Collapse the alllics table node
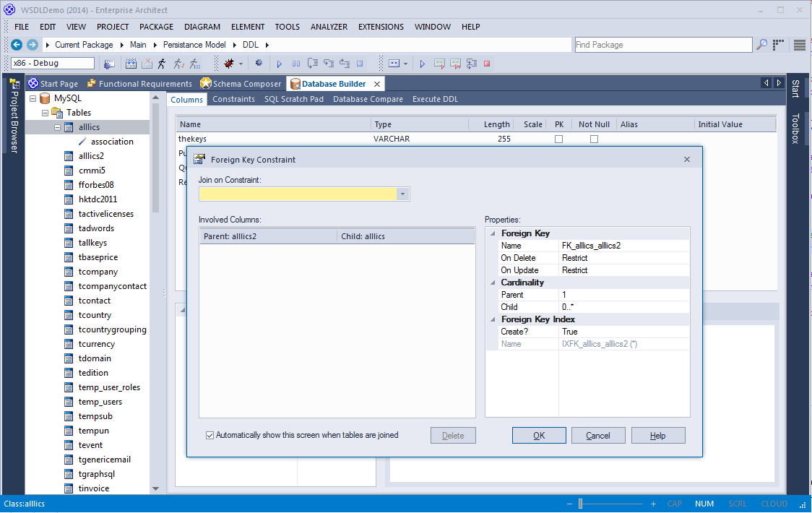This screenshot has height=513, width=812. (58, 127)
